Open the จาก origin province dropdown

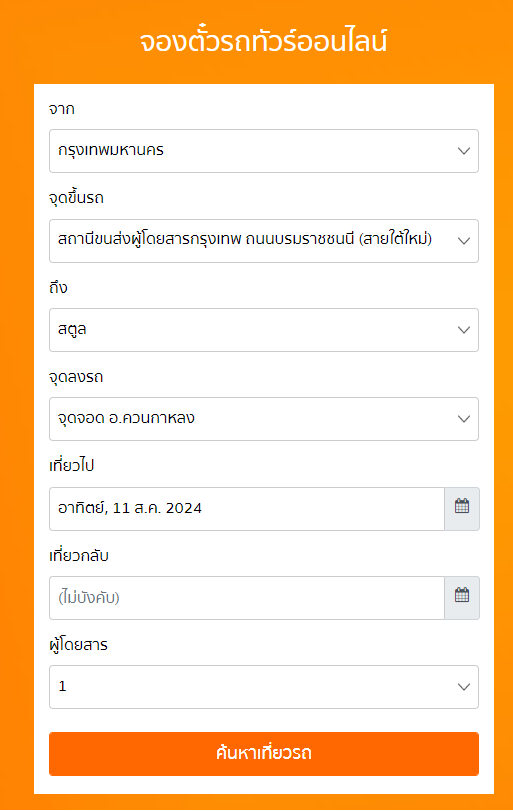pyautogui.click(x=264, y=151)
